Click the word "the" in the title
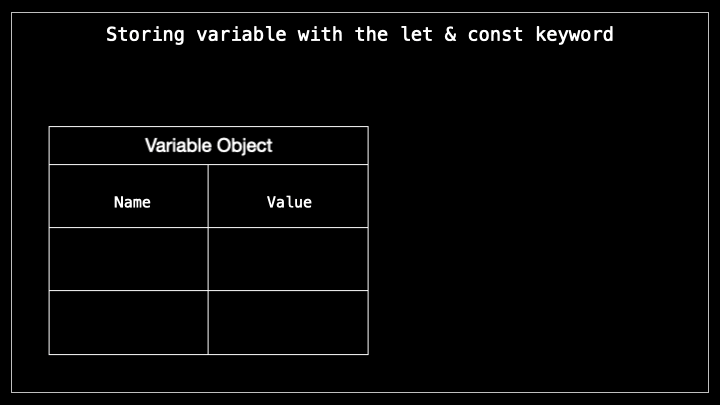Viewport: 720px width, 405px height. tap(371, 34)
